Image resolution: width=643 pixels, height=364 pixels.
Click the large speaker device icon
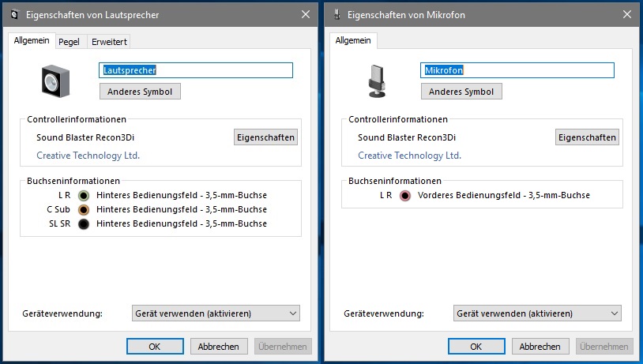coord(56,81)
